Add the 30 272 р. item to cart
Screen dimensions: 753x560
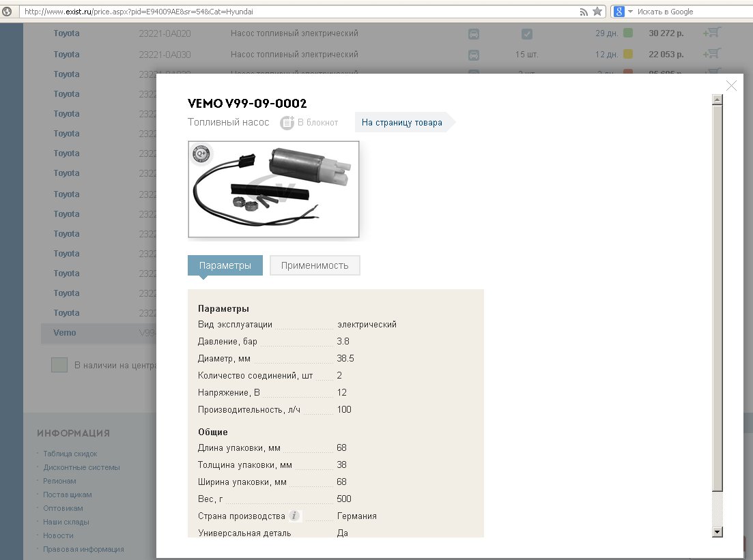[712, 33]
